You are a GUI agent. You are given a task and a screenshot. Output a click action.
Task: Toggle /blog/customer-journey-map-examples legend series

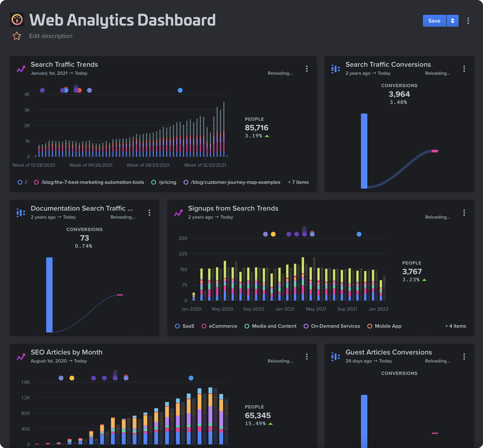pos(232,182)
